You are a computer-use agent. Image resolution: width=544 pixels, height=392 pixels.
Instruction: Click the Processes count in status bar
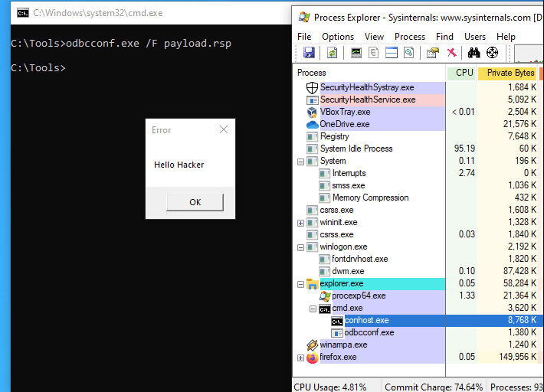click(516, 387)
